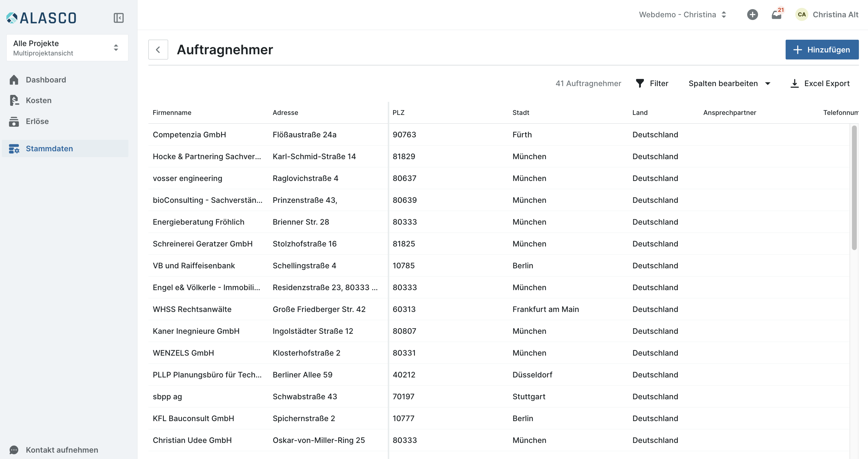Select vosser engineering entry
Image resolution: width=868 pixels, height=459 pixels.
187,178
